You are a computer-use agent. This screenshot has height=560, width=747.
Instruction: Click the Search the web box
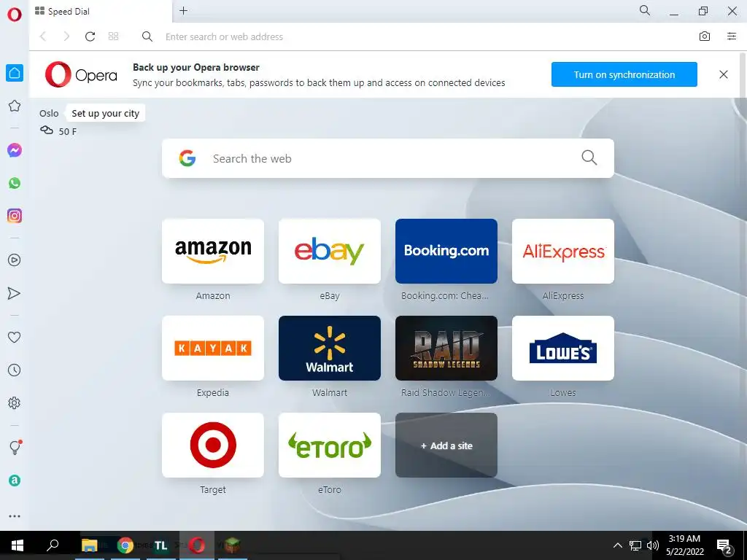point(388,158)
